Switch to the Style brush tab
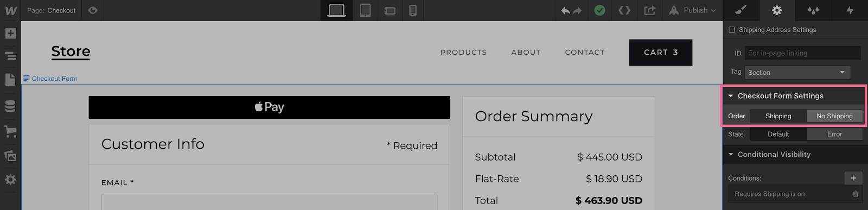This screenshot has height=210, width=868. click(741, 10)
